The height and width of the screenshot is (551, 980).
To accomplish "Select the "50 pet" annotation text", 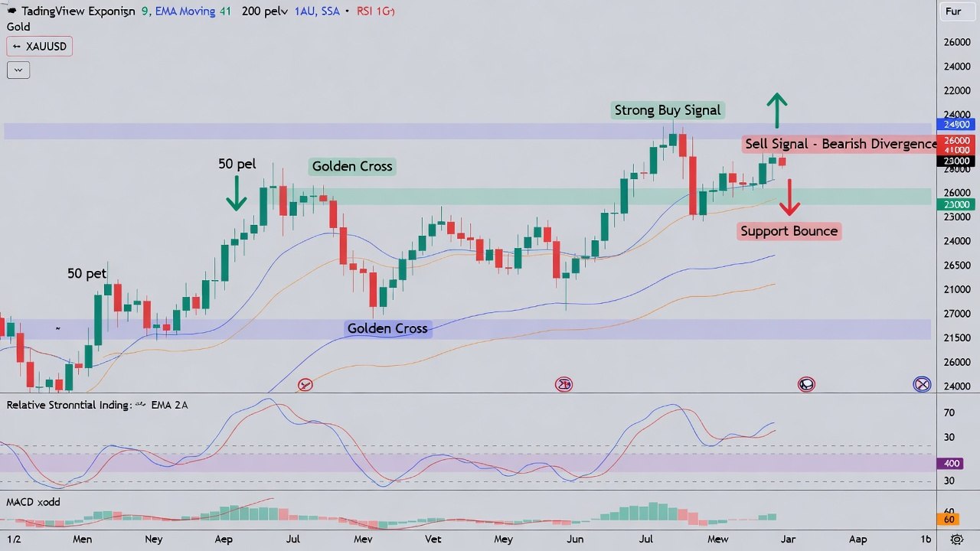I will pos(87,273).
